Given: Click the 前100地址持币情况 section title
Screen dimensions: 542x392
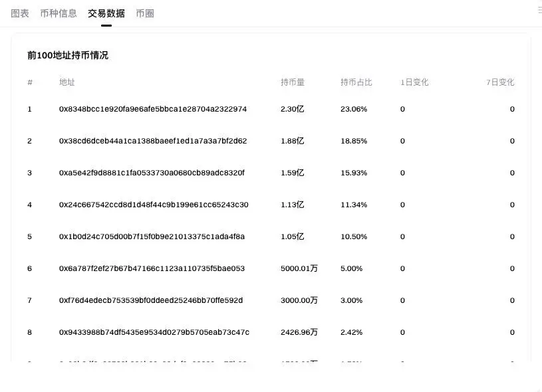Looking at the screenshot, I should point(67,55).
